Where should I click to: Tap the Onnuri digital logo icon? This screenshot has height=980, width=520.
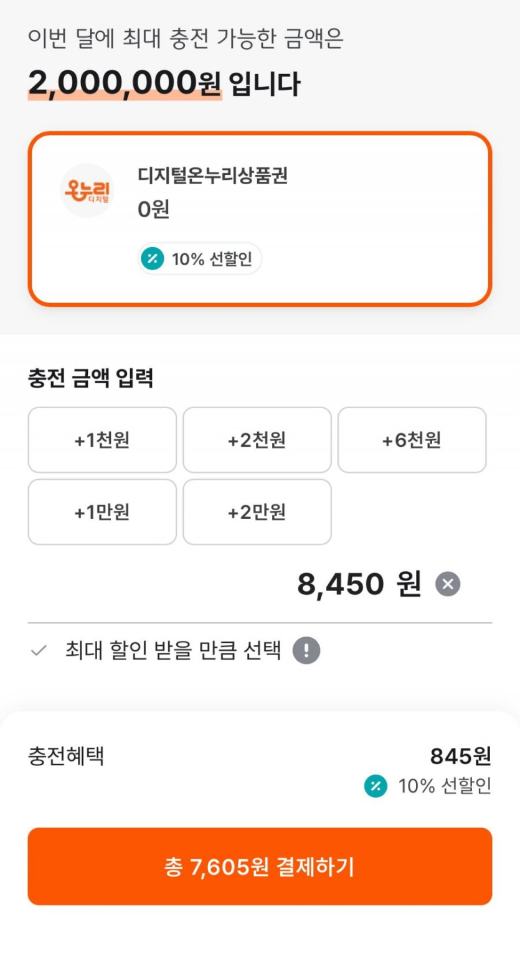coord(87,190)
